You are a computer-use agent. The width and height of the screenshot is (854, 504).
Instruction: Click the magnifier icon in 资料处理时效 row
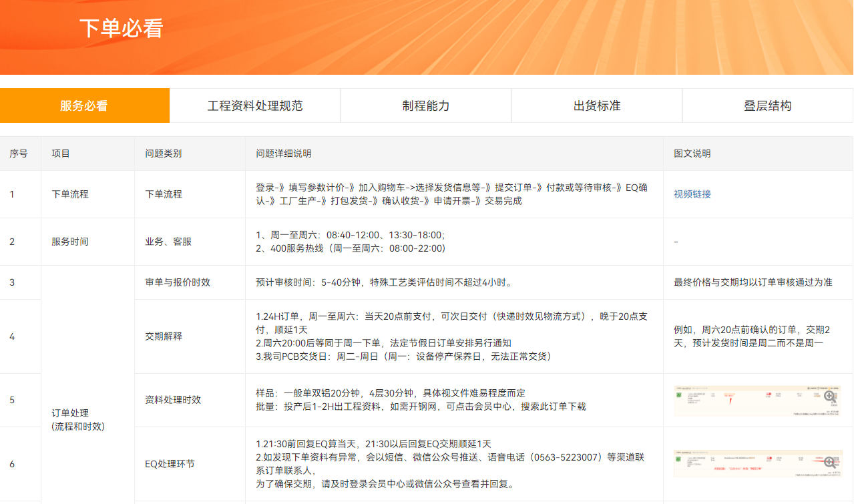pyautogui.click(x=829, y=397)
